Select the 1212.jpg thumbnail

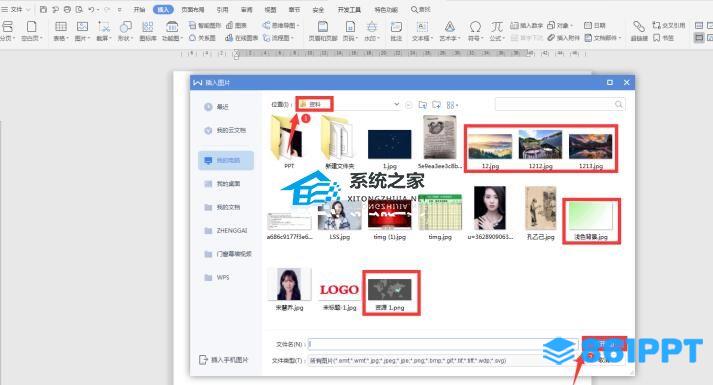click(540, 150)
